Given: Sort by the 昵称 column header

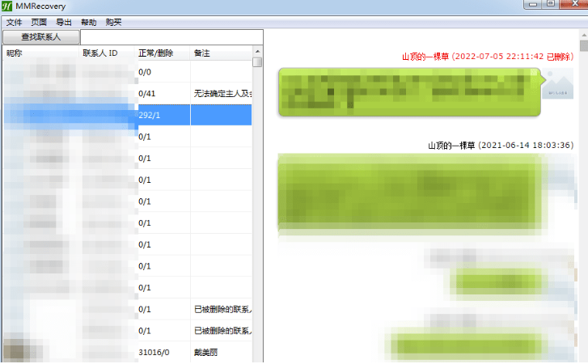Looking at the screenshot, I should click(x=40, y=53).
